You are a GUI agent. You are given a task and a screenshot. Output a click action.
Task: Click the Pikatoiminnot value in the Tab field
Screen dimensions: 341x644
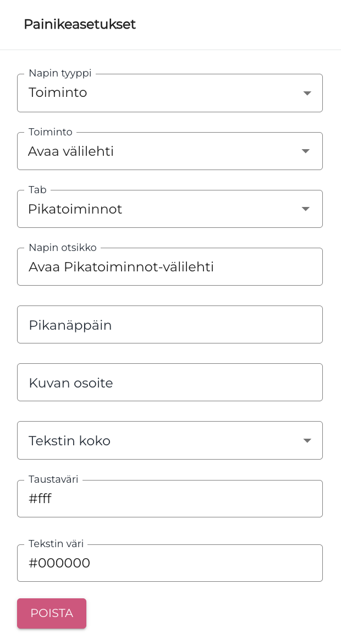click(75, 209)
